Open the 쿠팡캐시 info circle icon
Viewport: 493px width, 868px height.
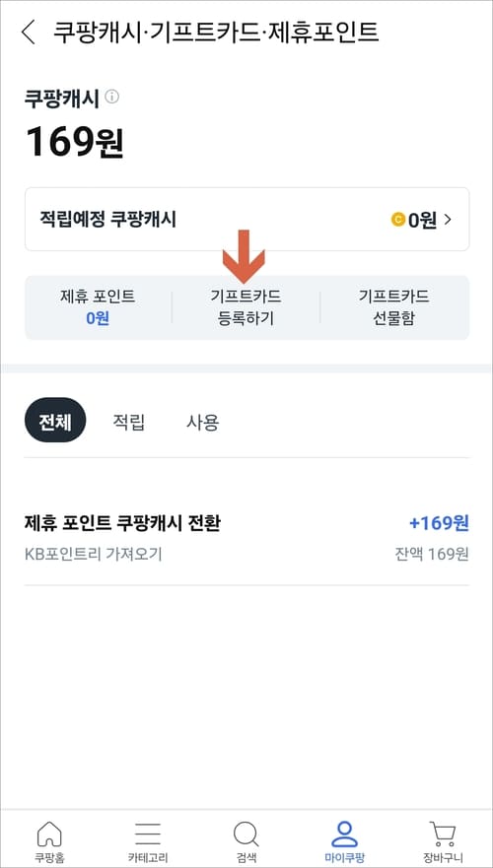pyautogui.click(x=111, y=98)
